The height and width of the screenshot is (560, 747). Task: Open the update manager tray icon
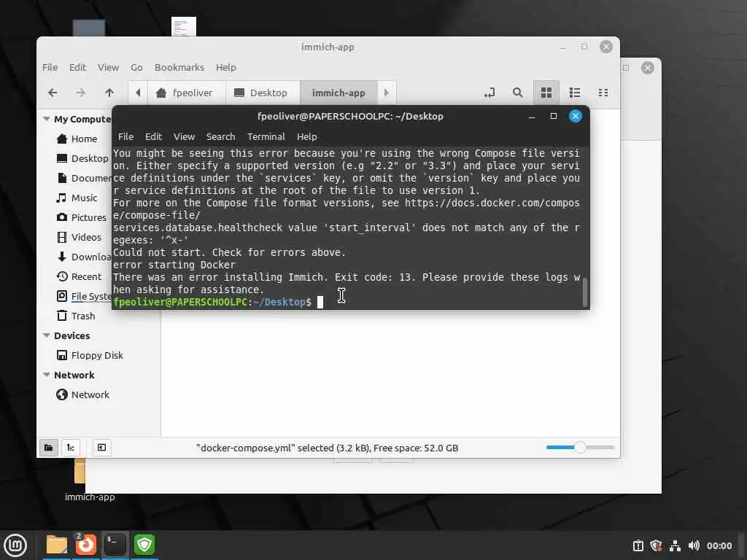[638, 545]
